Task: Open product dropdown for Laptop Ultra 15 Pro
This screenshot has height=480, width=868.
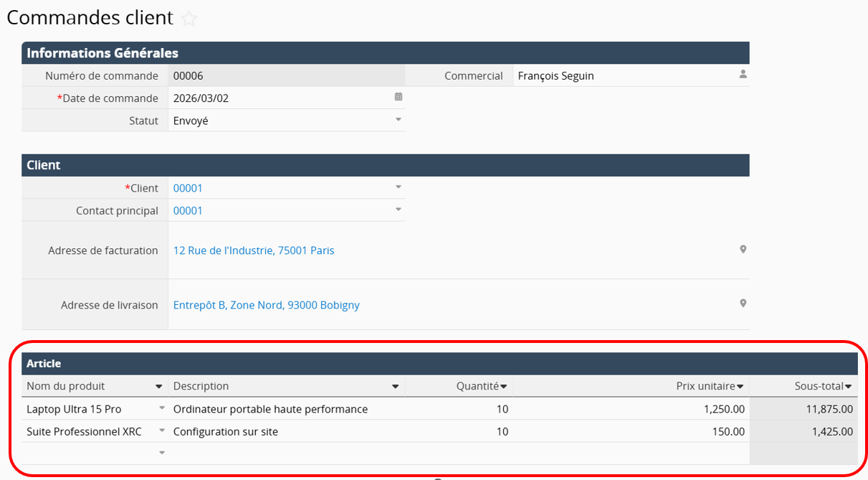Action: [x=162, y=408]
